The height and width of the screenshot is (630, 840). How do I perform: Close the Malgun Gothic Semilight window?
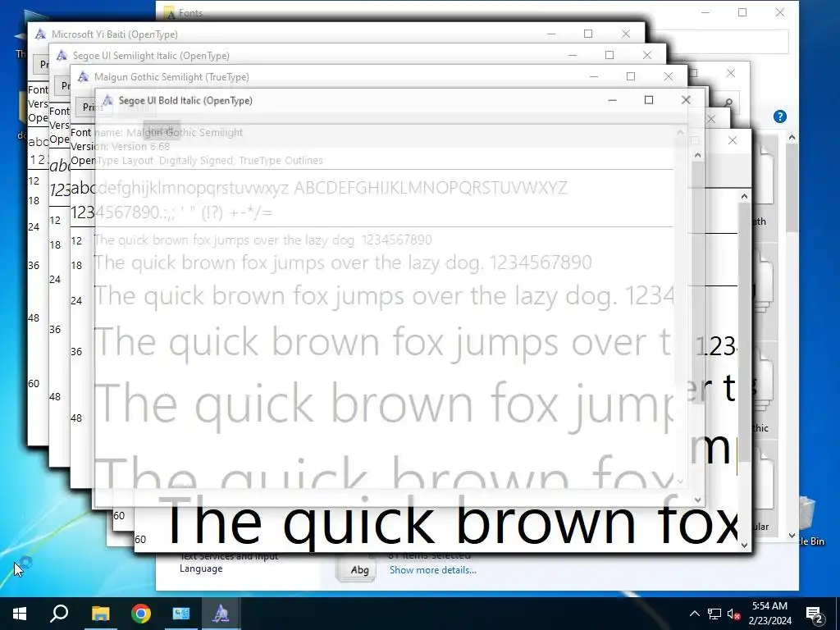(x=668, y=76)
